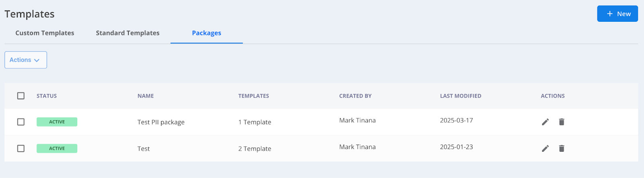Click Mark Tinana in Test PII package row

pyautogui.click(x=357, y=120)
